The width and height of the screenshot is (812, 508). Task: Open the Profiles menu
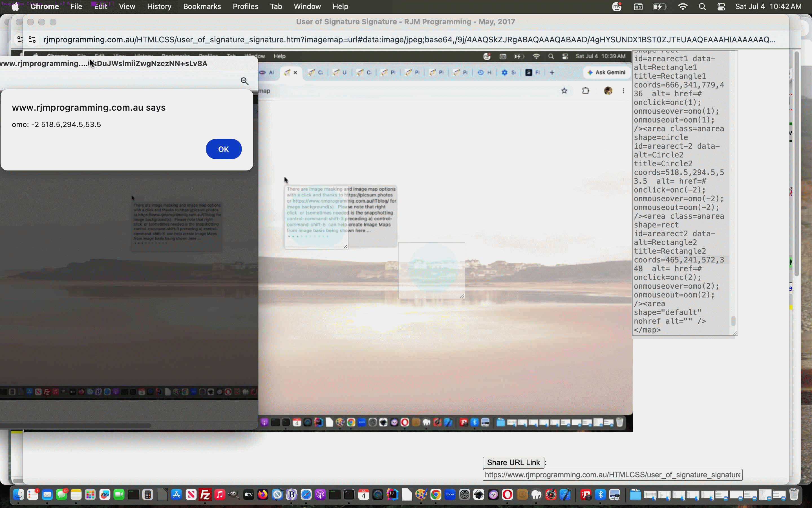coord(245,6)
